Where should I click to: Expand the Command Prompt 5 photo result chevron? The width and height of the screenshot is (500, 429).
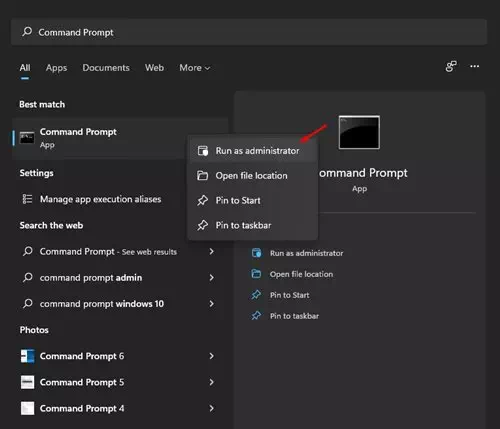[x=211, y=382]
